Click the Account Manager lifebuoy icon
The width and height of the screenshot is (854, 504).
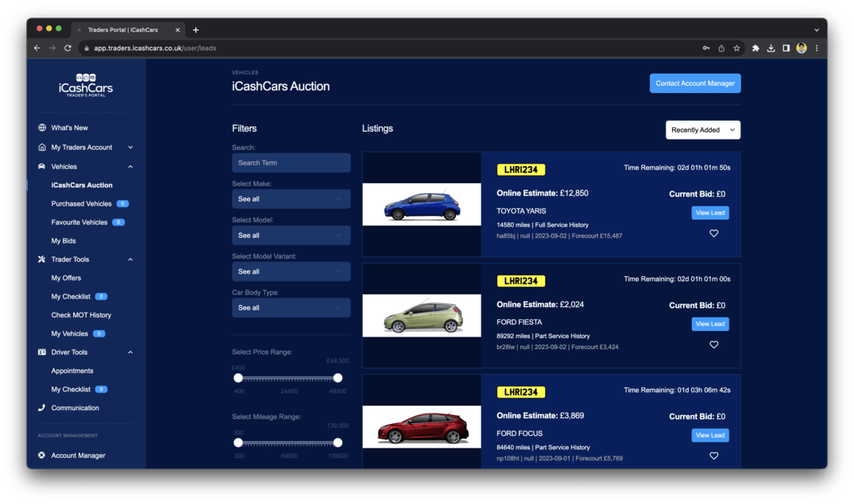pos(42,455)
